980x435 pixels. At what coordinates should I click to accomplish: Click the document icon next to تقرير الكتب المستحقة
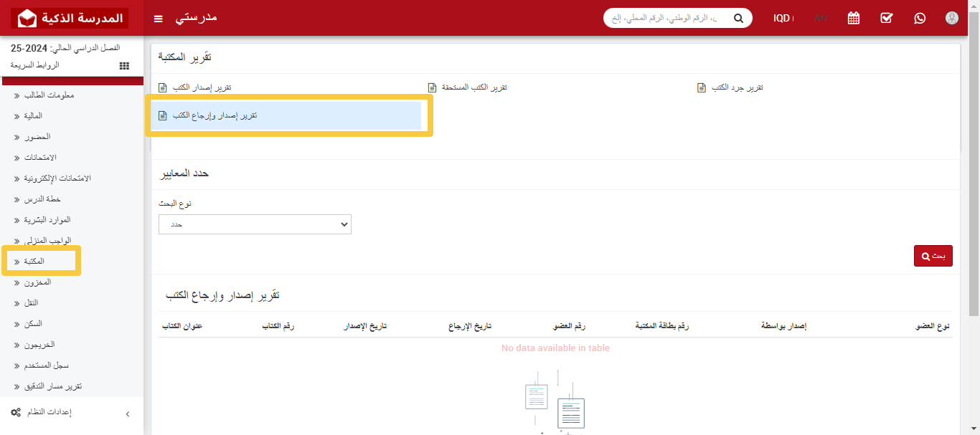pos(430,86)
